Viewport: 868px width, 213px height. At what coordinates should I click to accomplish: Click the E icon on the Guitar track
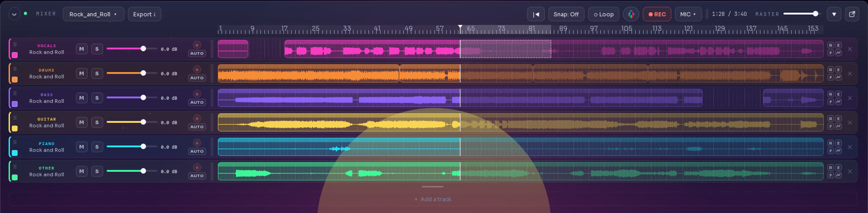click(838, 119)
